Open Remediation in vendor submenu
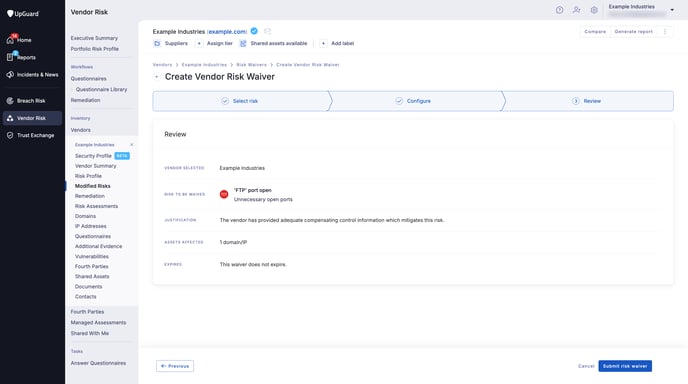The width and height of the screenshot is (688, 384). (90, 196)
